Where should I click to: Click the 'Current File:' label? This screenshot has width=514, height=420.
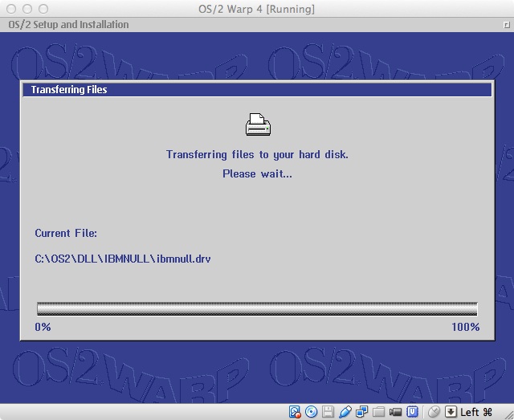point(66,233)
